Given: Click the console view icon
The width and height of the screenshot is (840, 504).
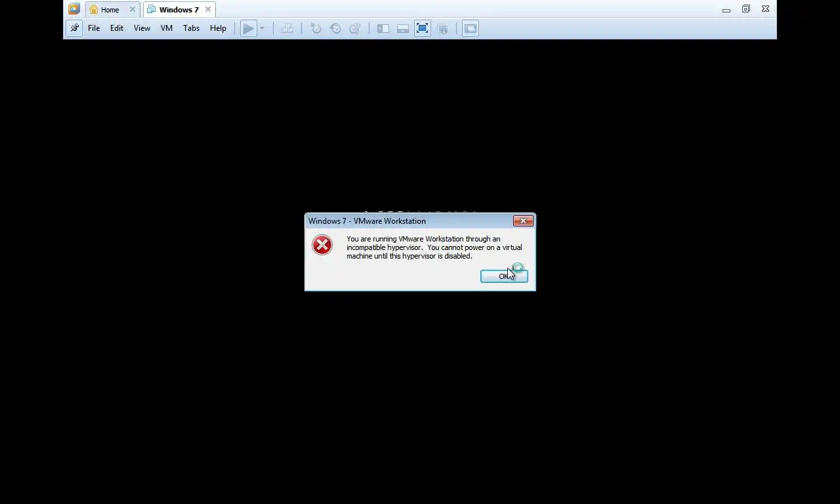Looking at the screenshot, I should [x=471, y=28].
